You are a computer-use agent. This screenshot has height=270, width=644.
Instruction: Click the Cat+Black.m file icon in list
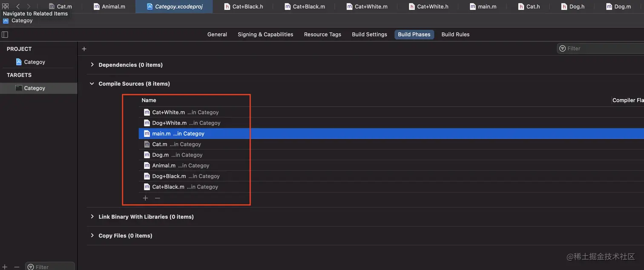point(147,187)
